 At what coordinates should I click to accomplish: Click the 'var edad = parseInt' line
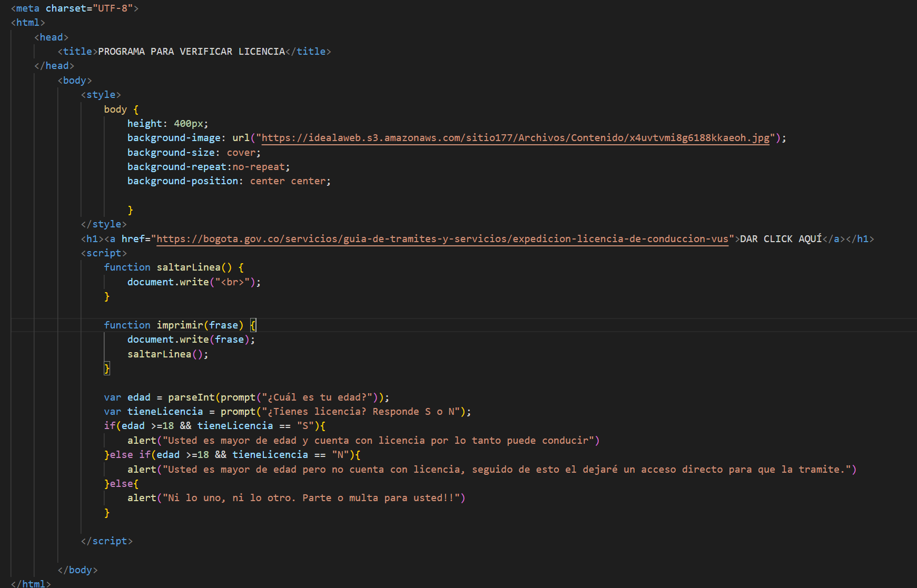pyautogui.click(x=246, y=397)
